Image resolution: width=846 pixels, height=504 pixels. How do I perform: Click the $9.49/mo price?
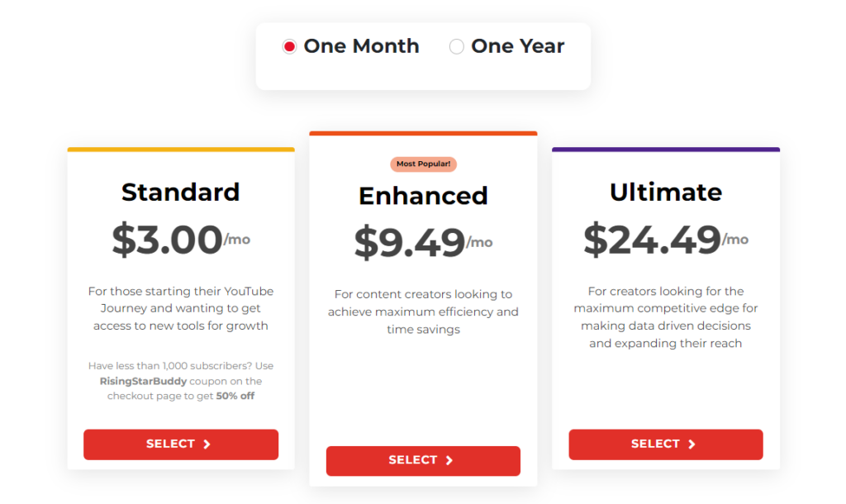[x=424, y=243]
